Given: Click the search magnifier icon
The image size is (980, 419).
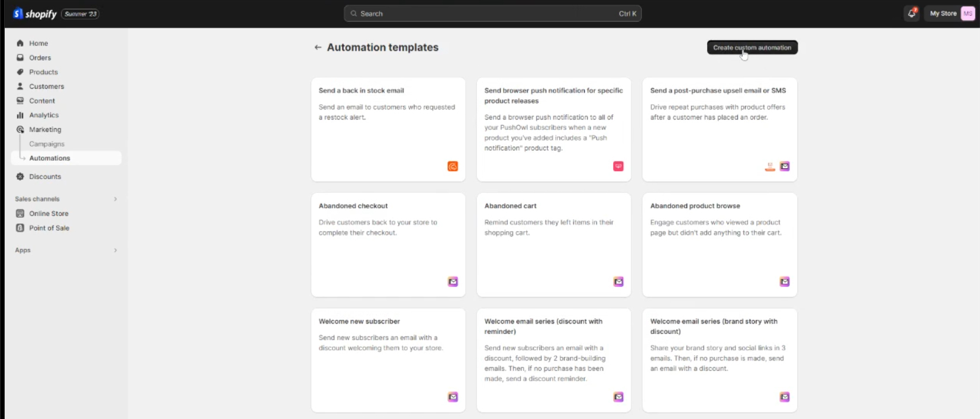Looking at the screenshot, I should pos(353,14).
